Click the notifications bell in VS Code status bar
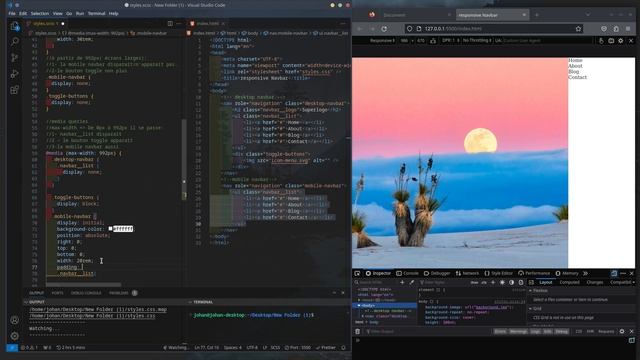The image size is (640, 360). [x=343, y=348]
